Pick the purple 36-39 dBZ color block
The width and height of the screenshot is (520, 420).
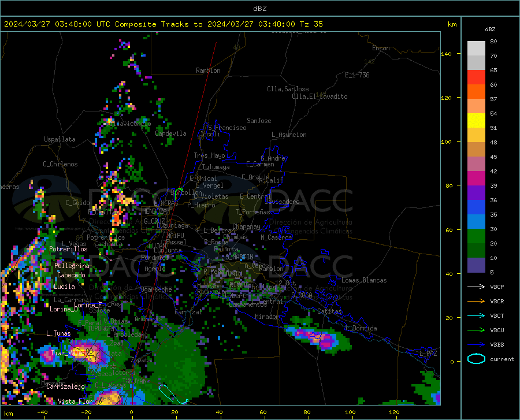[x=476, y=193]
